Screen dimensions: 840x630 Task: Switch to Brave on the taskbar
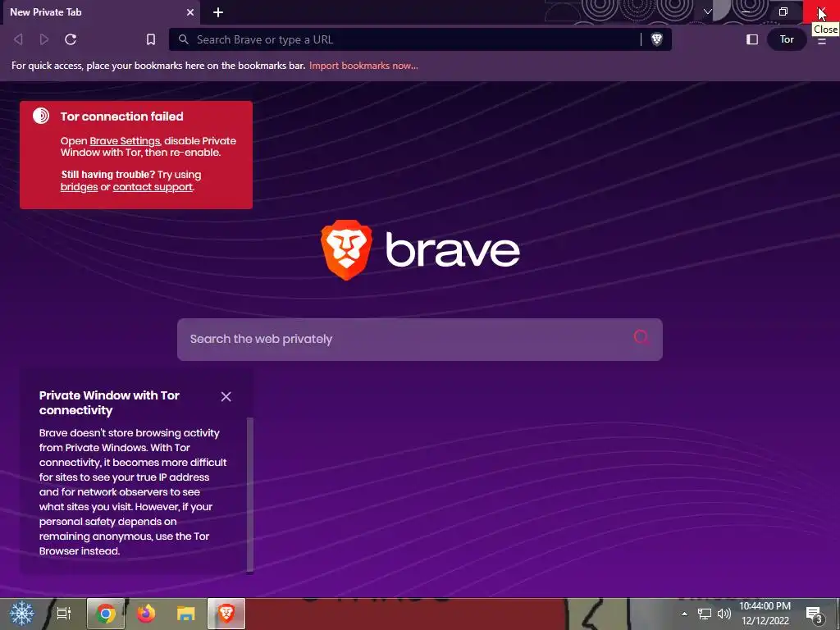click(x=226, y=614)
